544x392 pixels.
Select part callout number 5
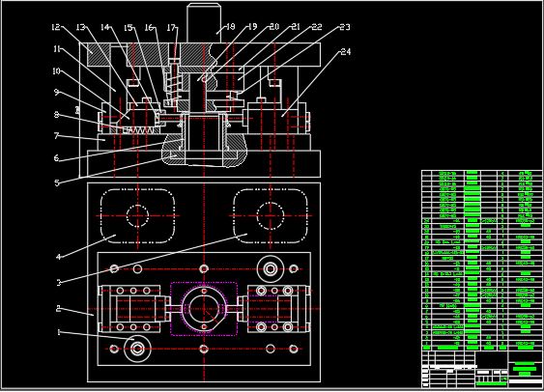57,182
